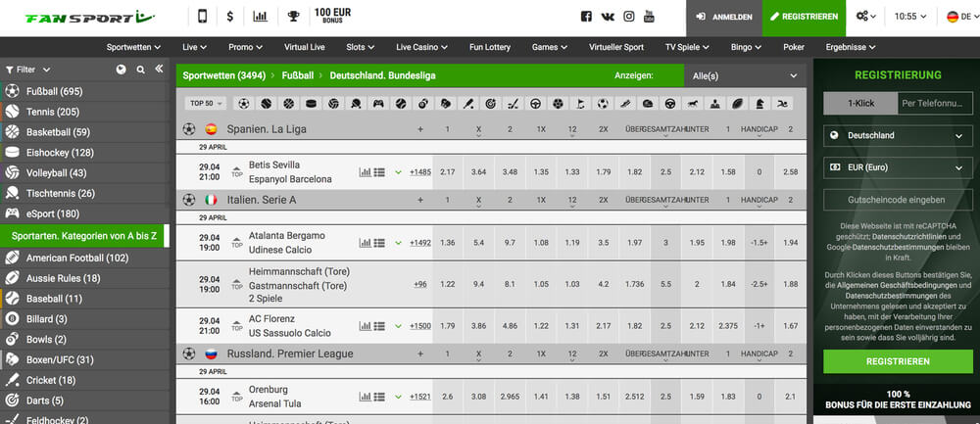980x424 pixels.
Task: Collapse the sidebar with double-arrow icon
Action: point(159,69)
